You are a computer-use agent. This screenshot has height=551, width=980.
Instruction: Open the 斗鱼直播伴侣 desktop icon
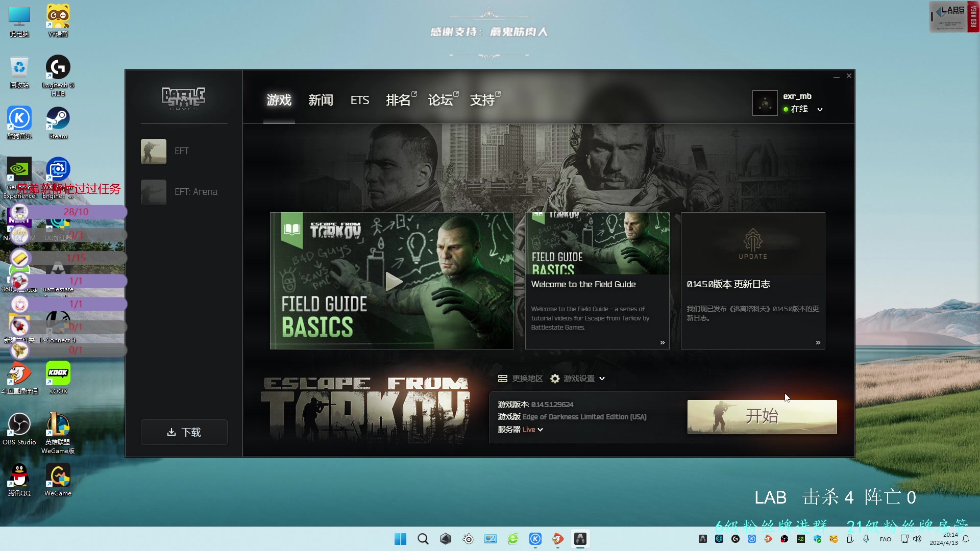(x=19, y=378)
